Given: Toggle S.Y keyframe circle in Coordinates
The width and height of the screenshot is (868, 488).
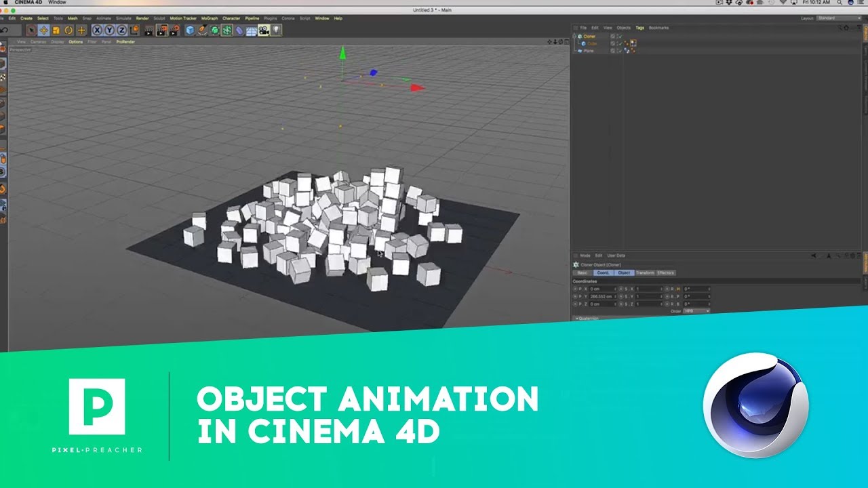Looking at the screenshot, I should (x=621, y=297).
